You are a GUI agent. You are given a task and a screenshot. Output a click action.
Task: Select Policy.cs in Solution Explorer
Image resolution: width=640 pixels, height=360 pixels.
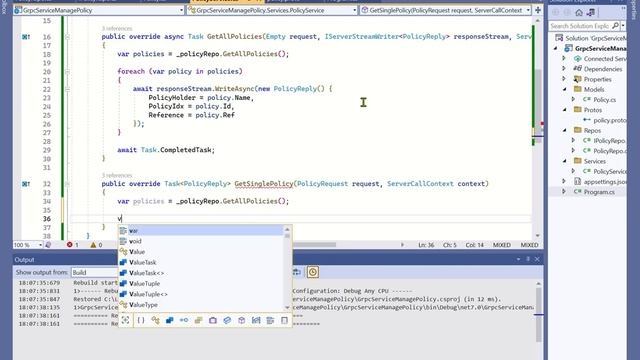click(x=604, y=100)
